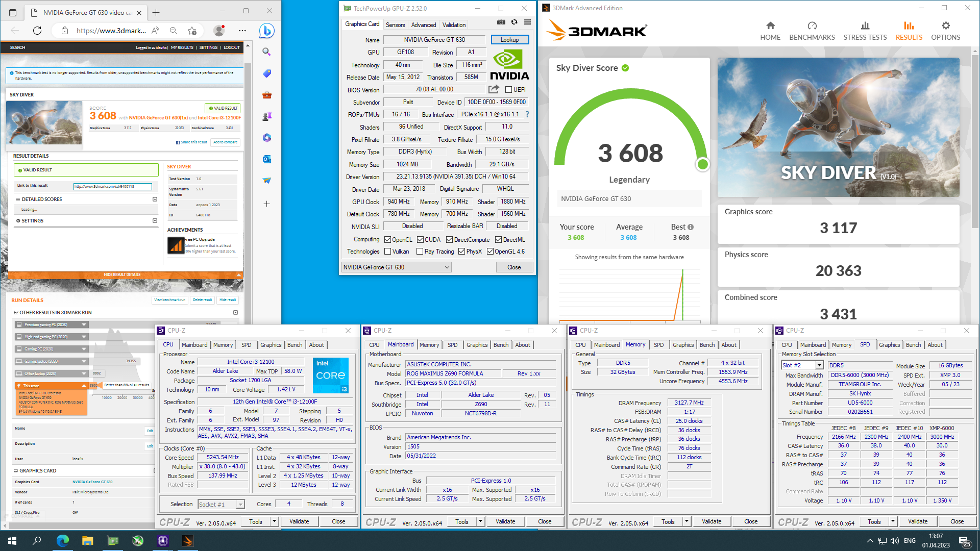This screenshot has width=980, height=551.
Task: Open the GPU-Z hamburger menu
Action: [x=527, y=22]
